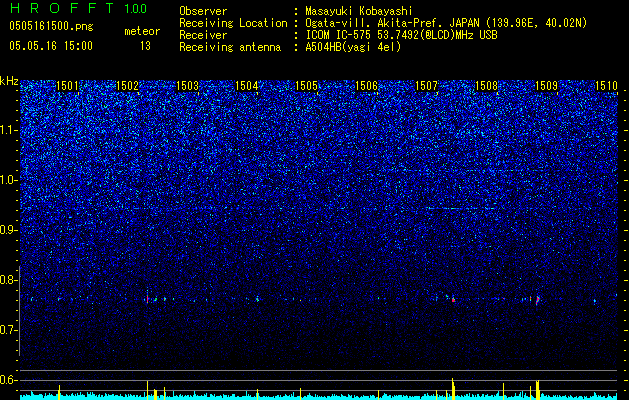Click the Receiving antenna label
Screen dimensions: 629x400
tap(230, 47)
